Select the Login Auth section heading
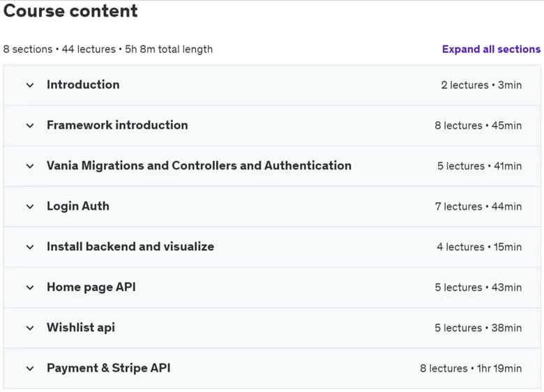 tap(78, 206)
